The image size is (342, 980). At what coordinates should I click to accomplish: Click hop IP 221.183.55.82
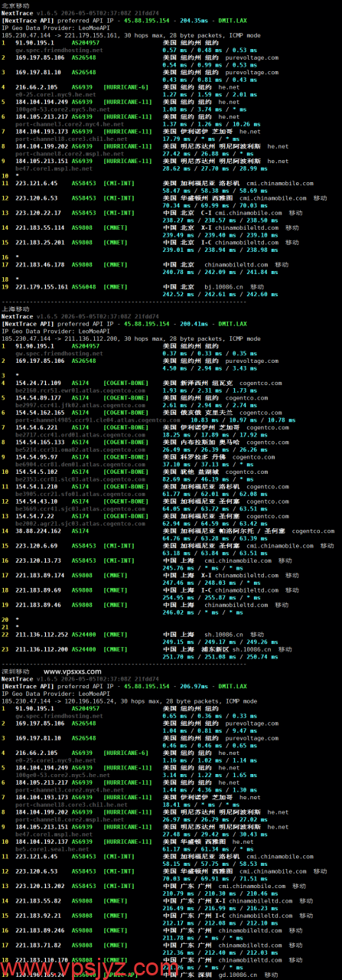point(38,900)
